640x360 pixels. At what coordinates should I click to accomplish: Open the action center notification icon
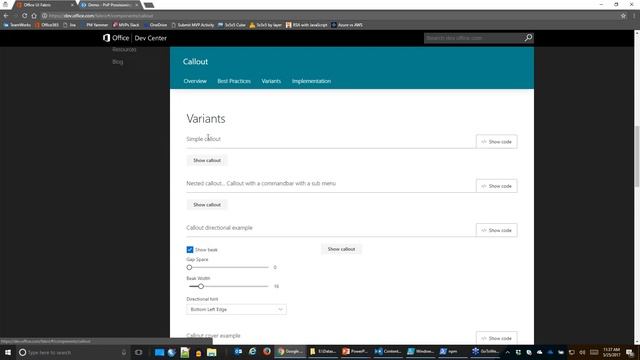click(630, 352)
